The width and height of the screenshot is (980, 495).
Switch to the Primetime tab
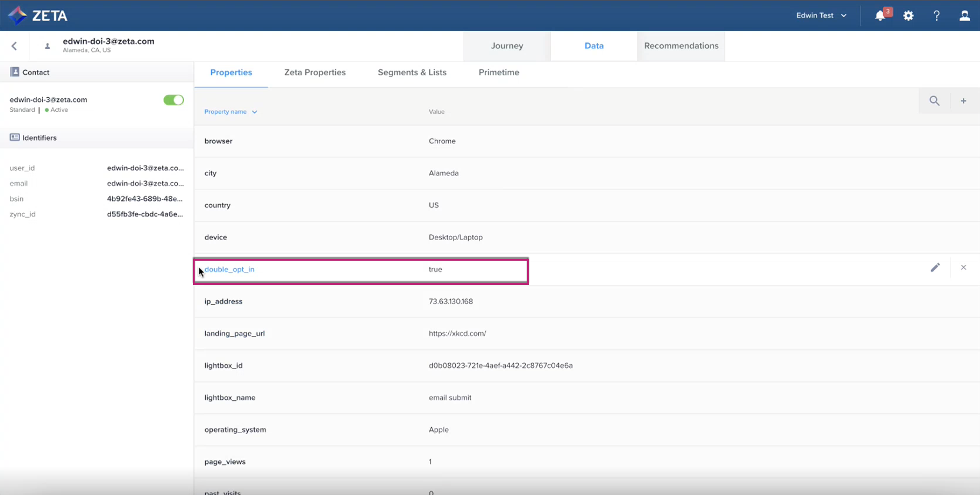coord(499,72)
